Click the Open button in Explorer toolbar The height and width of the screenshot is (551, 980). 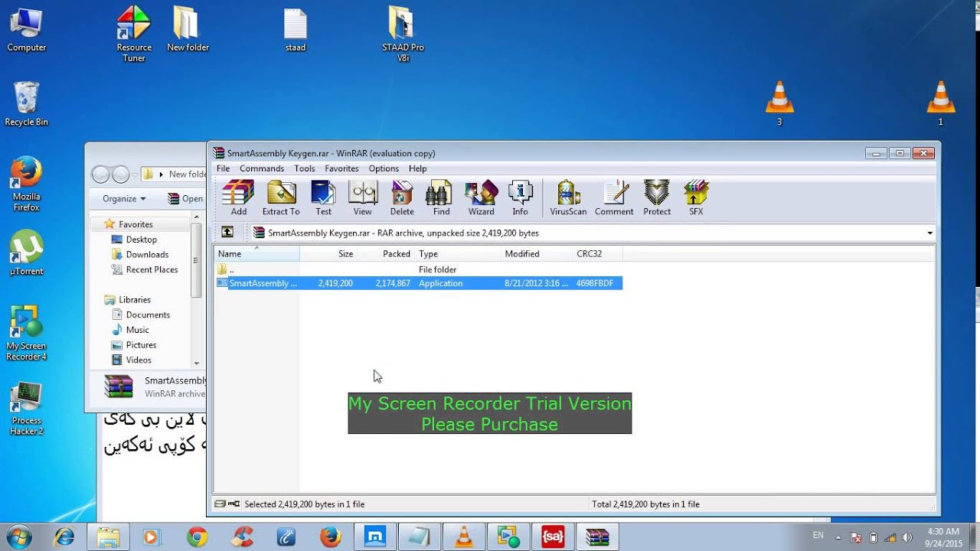185,198
